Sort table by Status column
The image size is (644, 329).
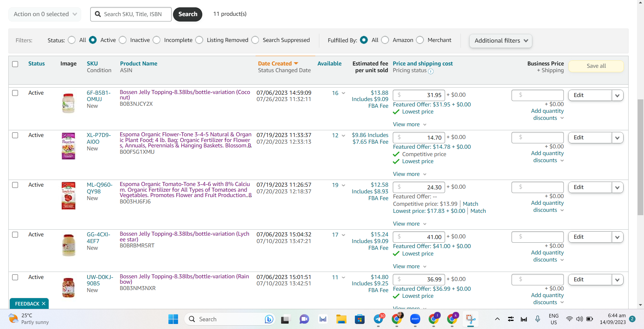point(37,63)
